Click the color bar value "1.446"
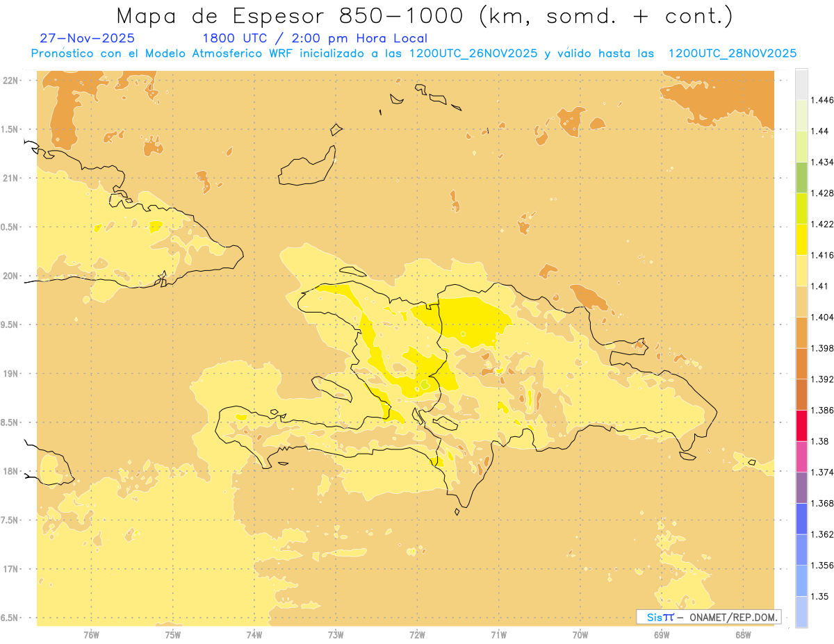The width and height of the screenshot is (834, 644). 822,100
